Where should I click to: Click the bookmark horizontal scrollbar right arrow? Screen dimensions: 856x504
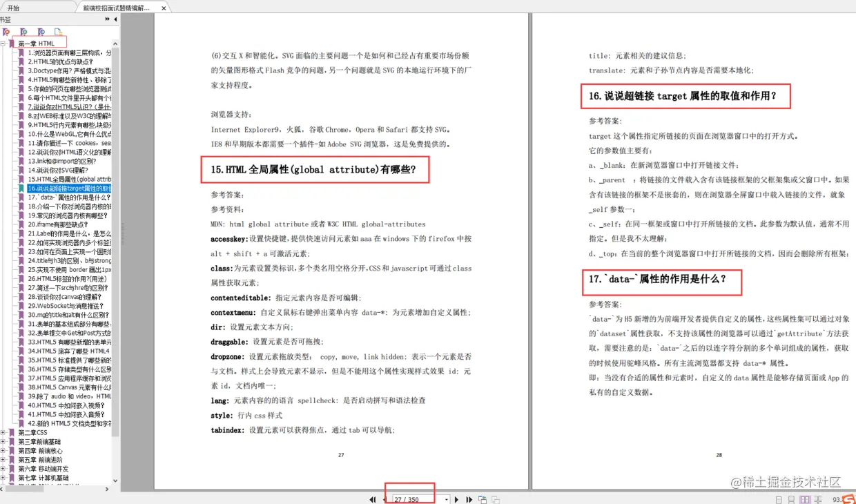[108, 487]
